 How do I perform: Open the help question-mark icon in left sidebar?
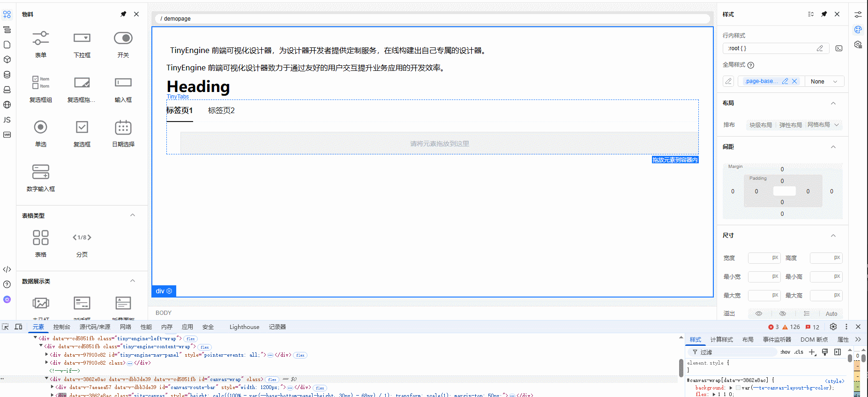pyautogui.click(x=7, y=284)
